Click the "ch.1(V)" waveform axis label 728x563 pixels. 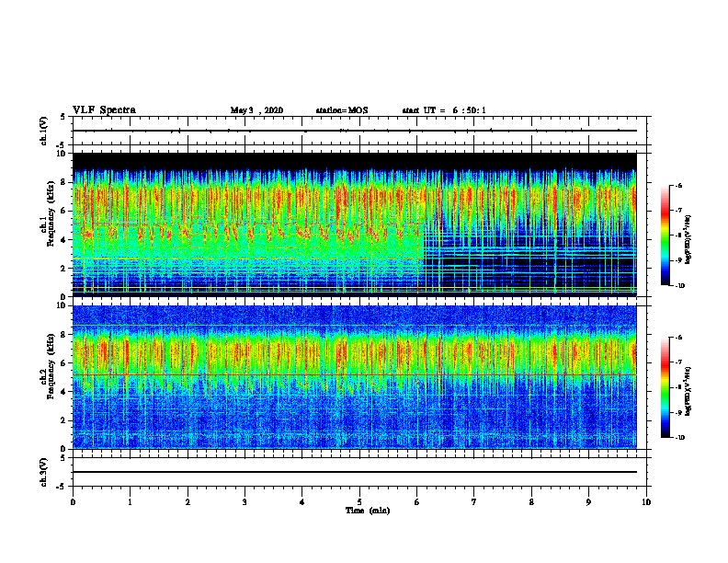(x=44, y=131)
